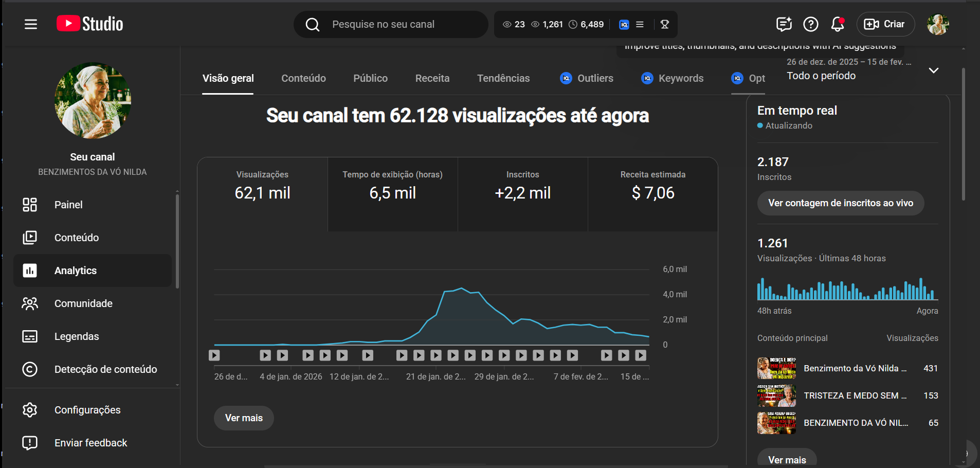The height and width of the screenshot is (468, 980).
Task: Select the Visualizações 62,1 mil metric card
Action: (263, 194)
